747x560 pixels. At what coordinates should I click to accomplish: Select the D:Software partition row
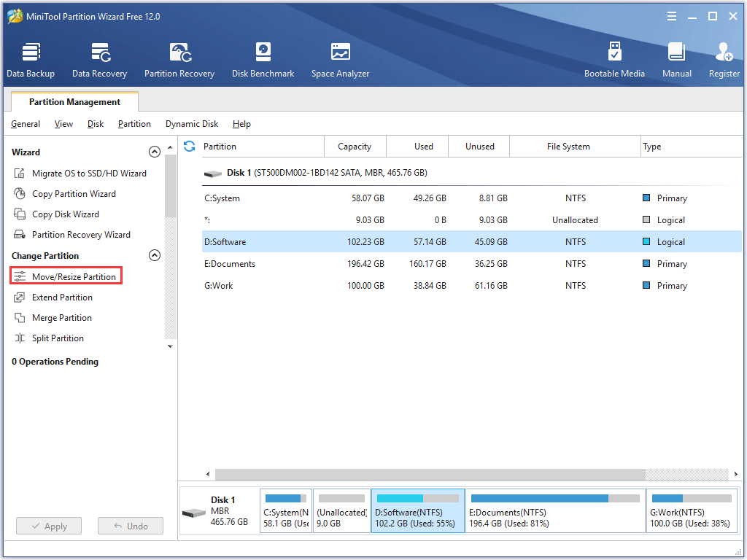(x=472, y=242)
